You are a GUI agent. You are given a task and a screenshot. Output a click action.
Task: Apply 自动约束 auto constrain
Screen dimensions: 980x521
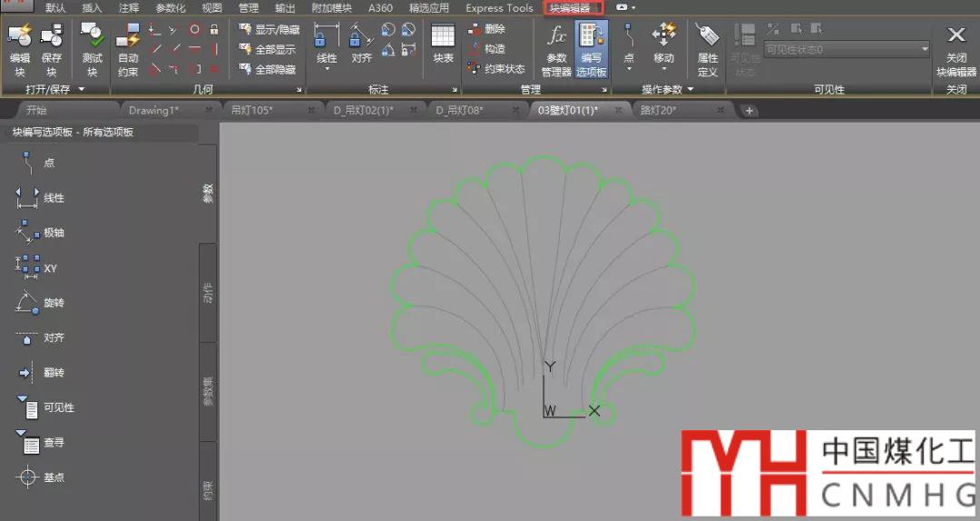128,48
